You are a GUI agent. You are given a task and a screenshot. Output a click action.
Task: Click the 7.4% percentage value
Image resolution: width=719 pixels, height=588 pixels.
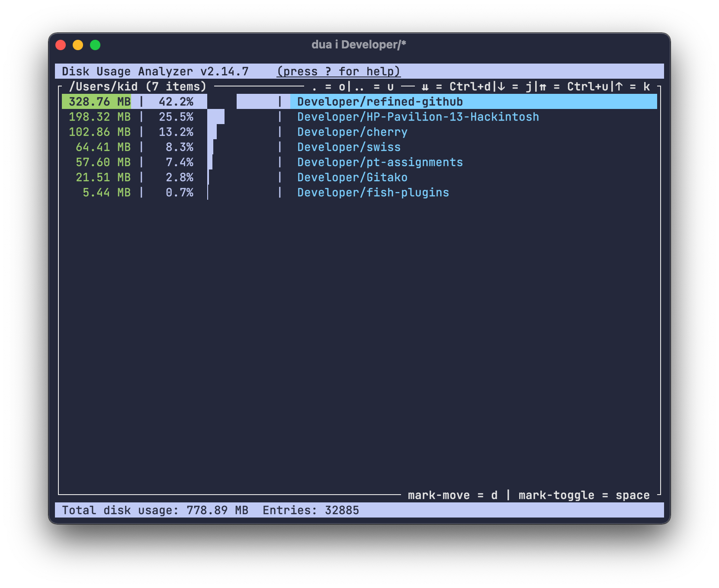click(x=180, y=162)
